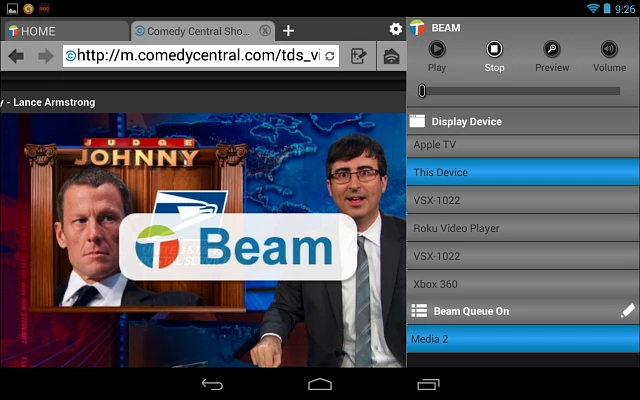640x400 pixels.
Task: Tap the 9:26 clock
Action: 625,9
